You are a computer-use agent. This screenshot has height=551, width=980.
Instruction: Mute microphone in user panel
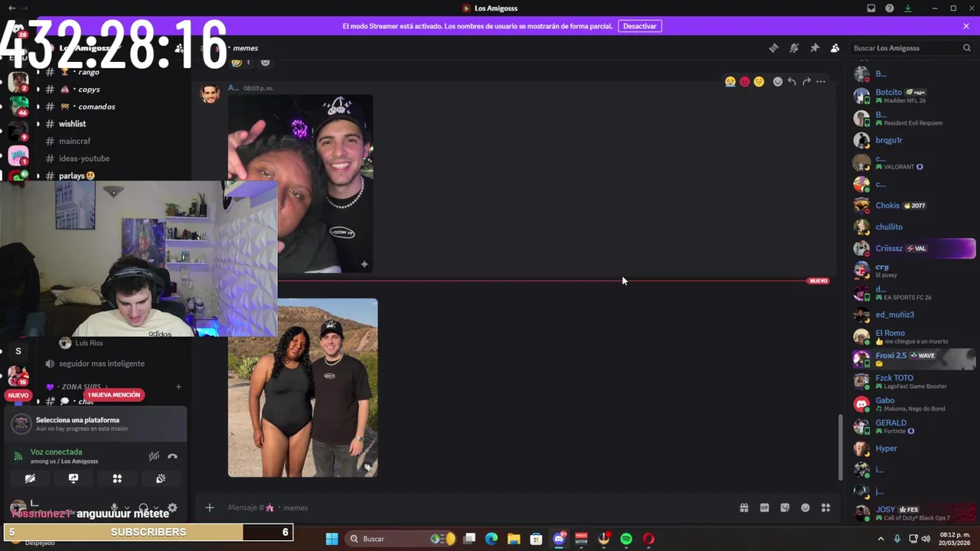point(115,507)
